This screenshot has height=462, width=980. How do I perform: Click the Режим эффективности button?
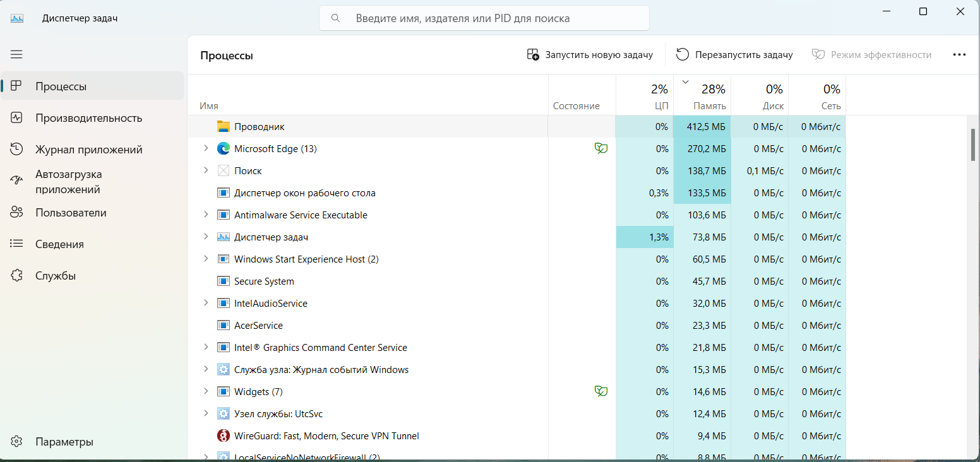[x=871, y=55]
